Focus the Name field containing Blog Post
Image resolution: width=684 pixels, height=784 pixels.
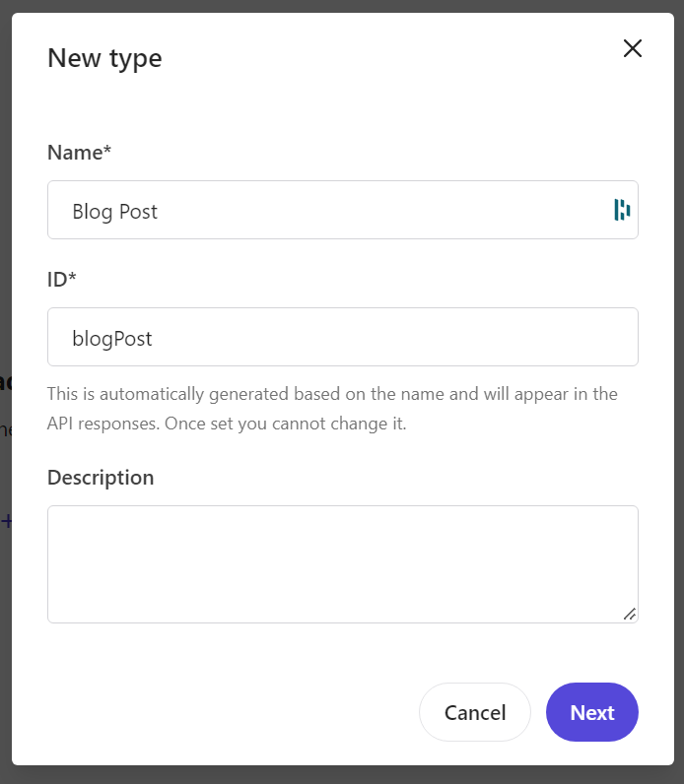point(335,211)
